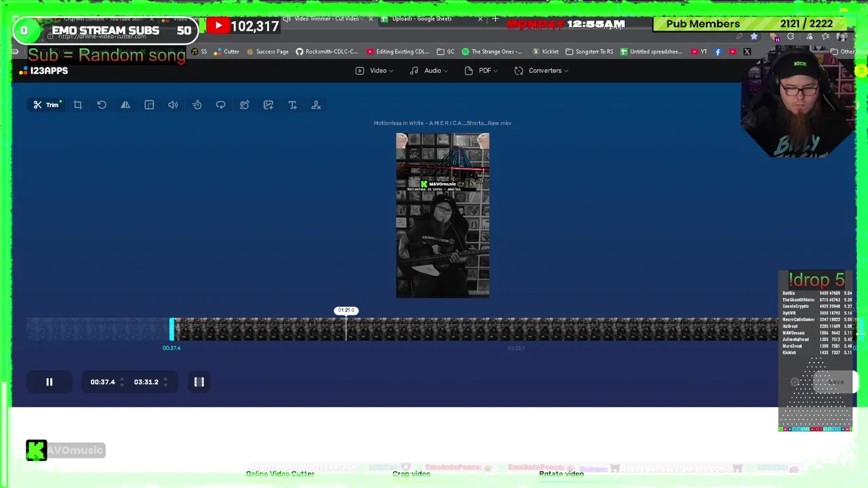
Task: Open the browser profile avatar
Action: click(842, 36)
